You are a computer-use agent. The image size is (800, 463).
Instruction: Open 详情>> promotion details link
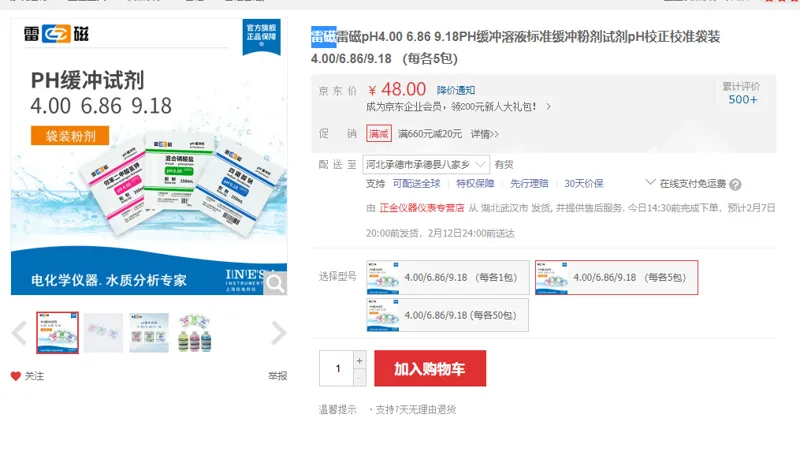485,134
